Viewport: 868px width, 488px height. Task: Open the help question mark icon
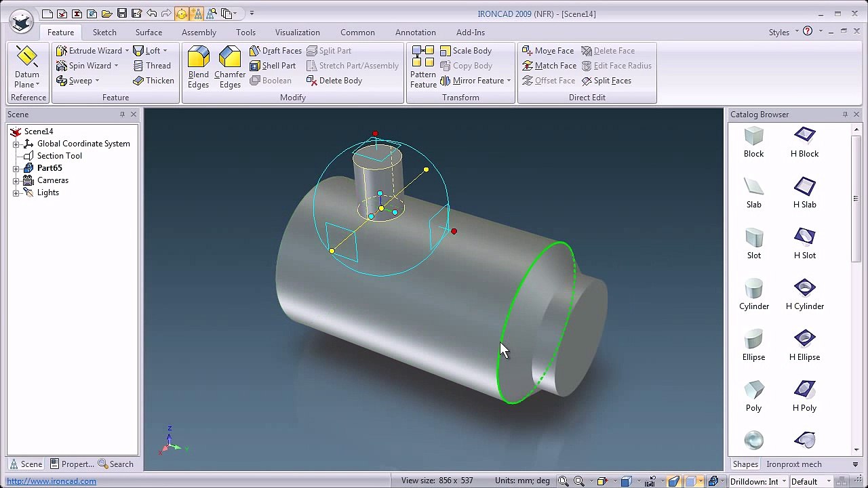pos(807,31)
